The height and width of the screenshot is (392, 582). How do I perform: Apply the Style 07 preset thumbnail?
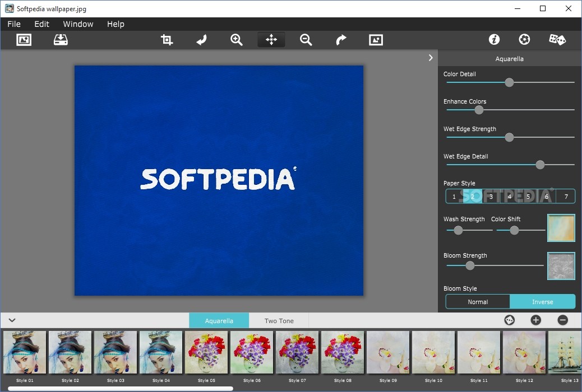[297, 352]
